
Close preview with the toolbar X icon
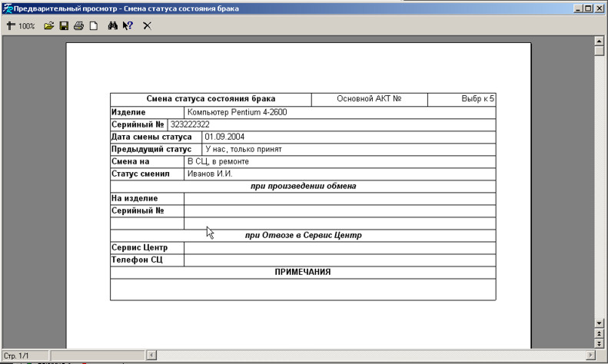point(147,25)
